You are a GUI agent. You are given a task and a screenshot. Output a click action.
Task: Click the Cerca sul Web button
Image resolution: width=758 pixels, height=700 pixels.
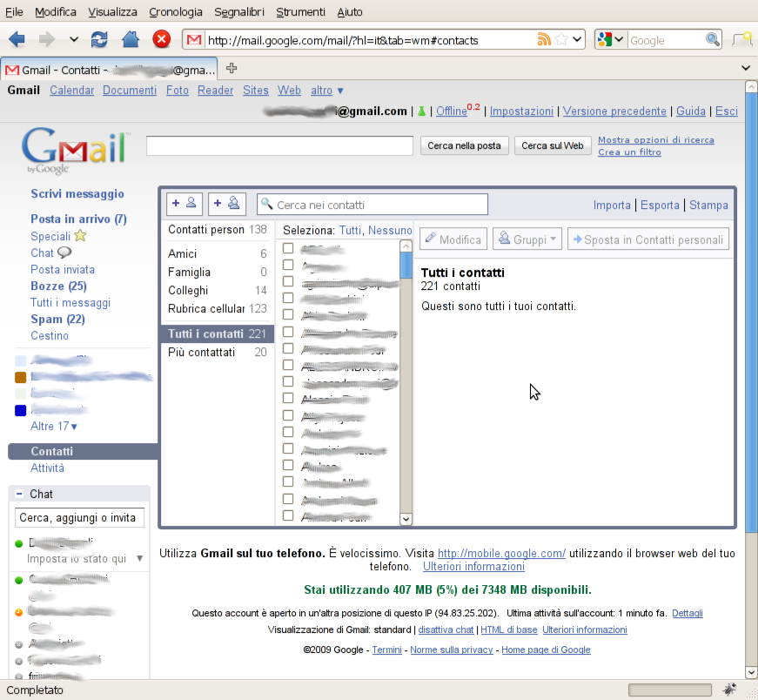coord(553,145)
